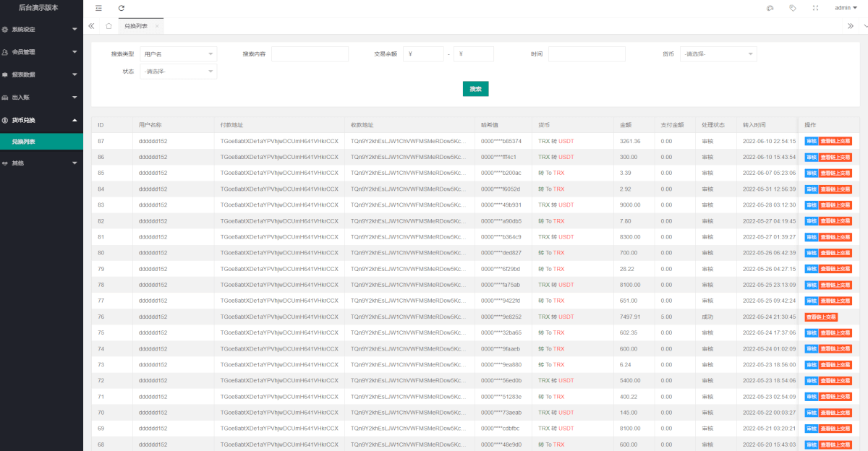Open the admin user dropdown
868x451 pixels.
pos(846,8)
